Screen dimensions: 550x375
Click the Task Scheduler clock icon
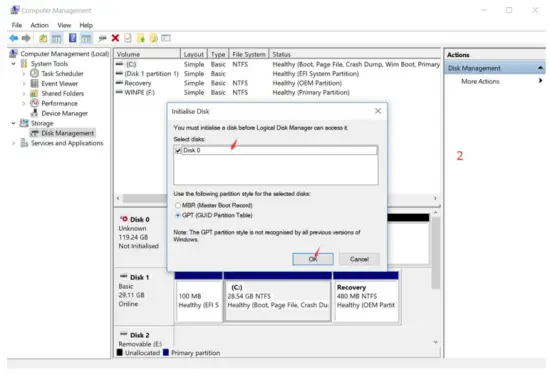coord(34,73)
